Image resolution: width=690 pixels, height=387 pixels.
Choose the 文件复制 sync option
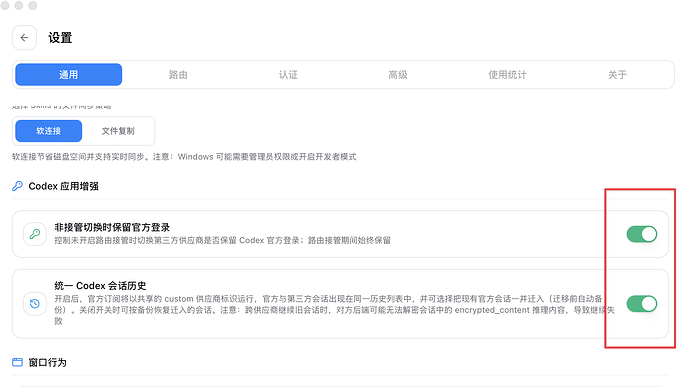pos(118,131)
